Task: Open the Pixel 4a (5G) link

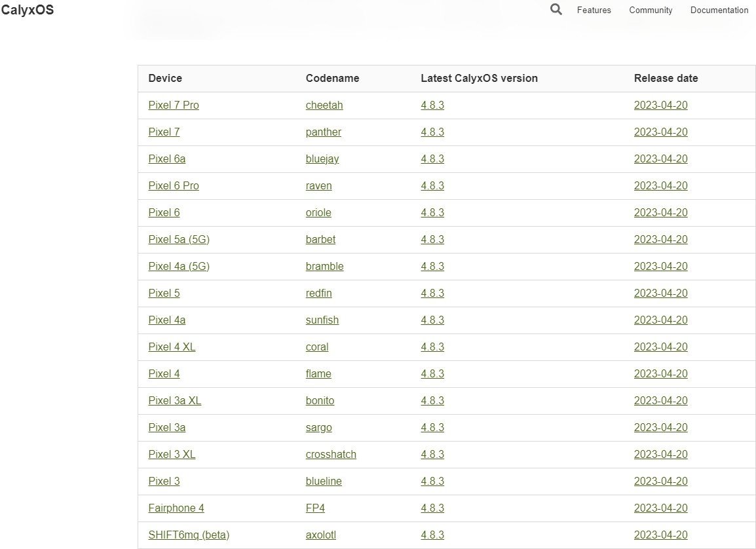Action: [179, 267]
